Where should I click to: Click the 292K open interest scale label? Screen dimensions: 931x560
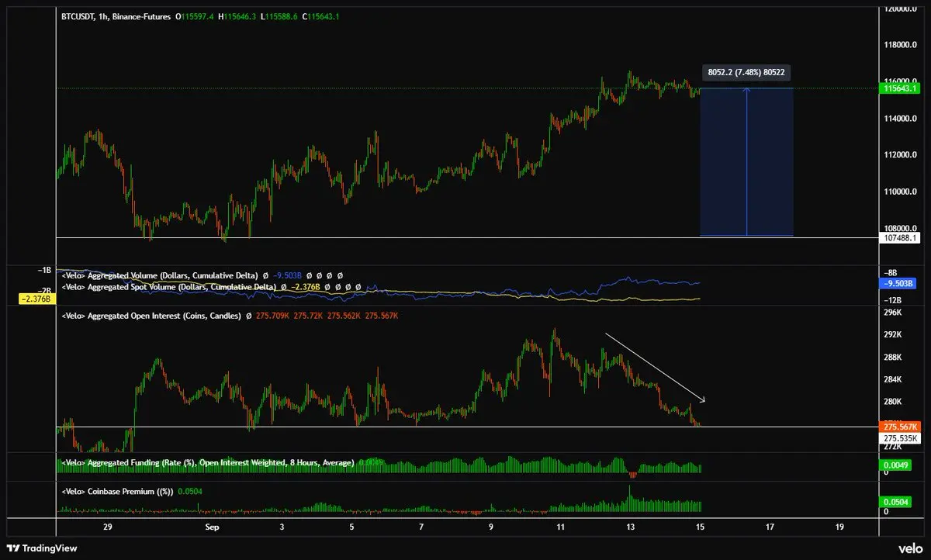click(892, 336)
